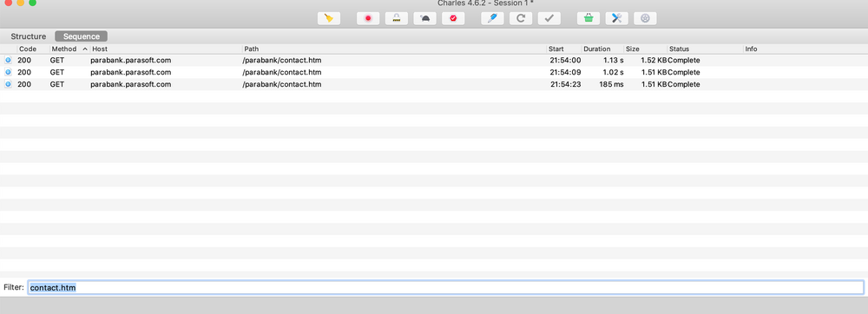Toggle SSL Proxying padlock icon
The height and width of the screenshot is (314, 868).
[397, 18]
